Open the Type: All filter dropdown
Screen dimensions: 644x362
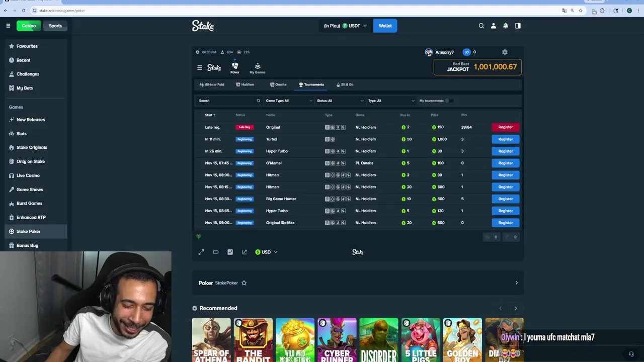coord(391,101)
